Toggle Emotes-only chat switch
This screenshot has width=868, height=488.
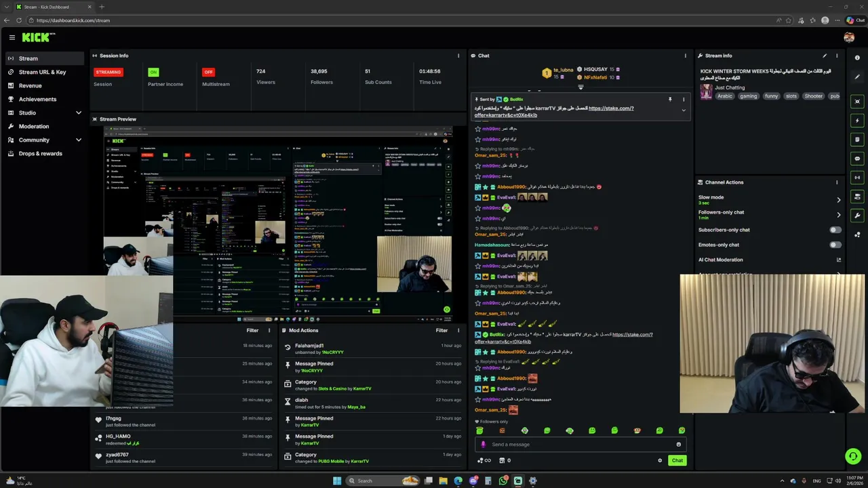tap(835, 245)
